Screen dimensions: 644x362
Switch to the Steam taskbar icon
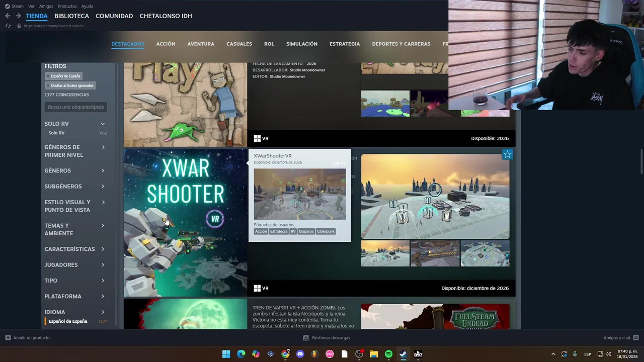pos(403,354)
